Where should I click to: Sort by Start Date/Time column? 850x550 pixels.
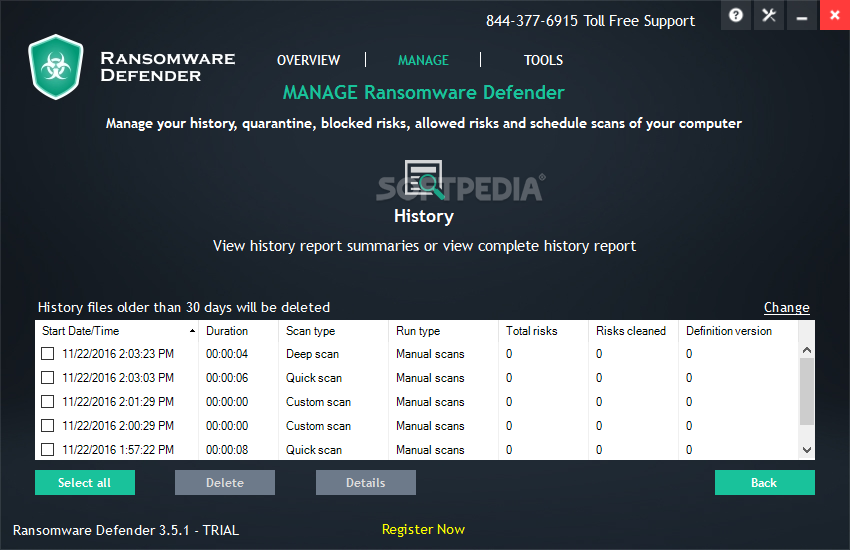point(117,331)
